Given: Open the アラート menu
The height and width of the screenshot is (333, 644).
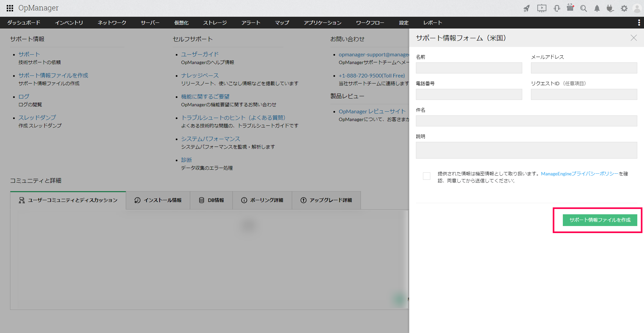Looking at the screenshot, I should 251,22.
